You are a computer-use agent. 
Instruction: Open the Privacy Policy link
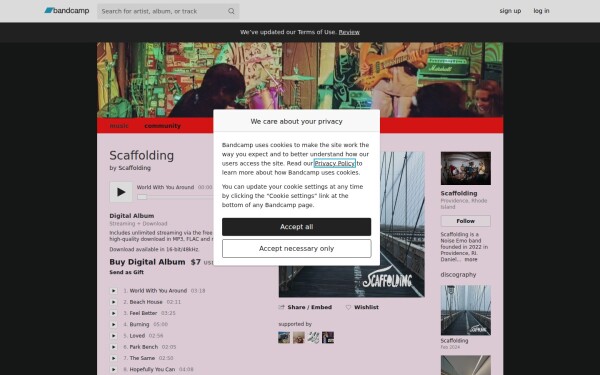(x=334, y=163)
